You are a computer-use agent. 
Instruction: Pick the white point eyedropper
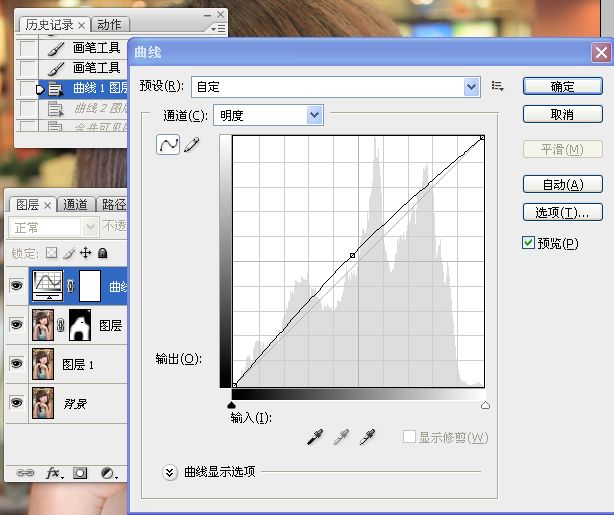(367, 437)
